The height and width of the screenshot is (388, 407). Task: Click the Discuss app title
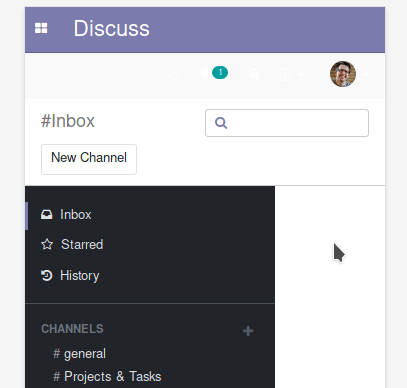(x=112, y=28)
